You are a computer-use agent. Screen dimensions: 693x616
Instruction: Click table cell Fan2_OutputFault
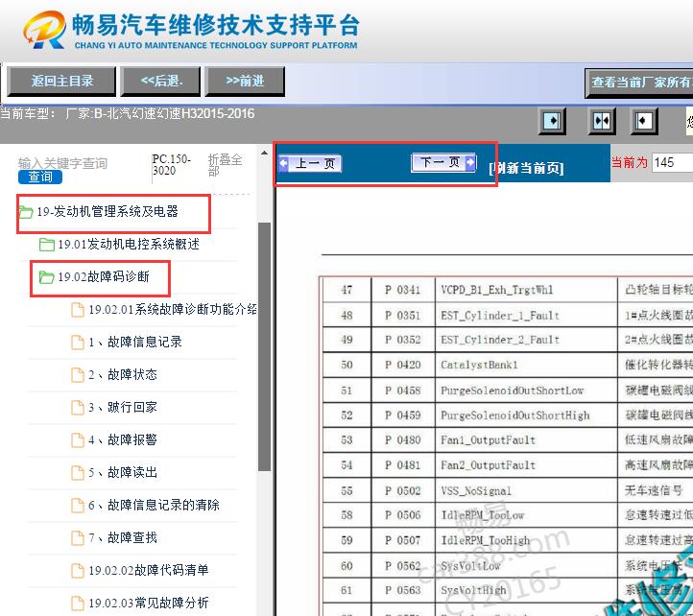(526, 465)
